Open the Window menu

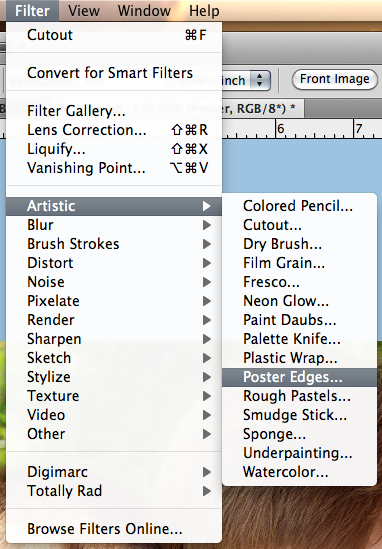(x=144, y=11)
